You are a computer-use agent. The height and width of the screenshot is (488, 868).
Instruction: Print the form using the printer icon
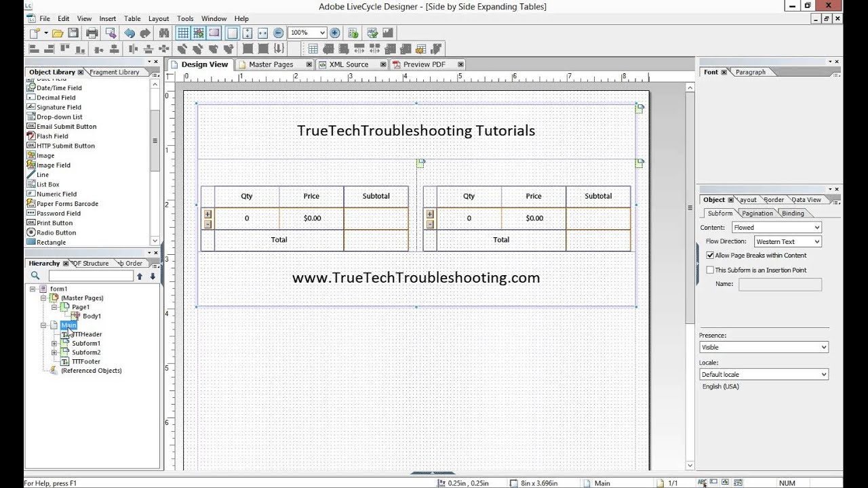click(x=92, y=33)
